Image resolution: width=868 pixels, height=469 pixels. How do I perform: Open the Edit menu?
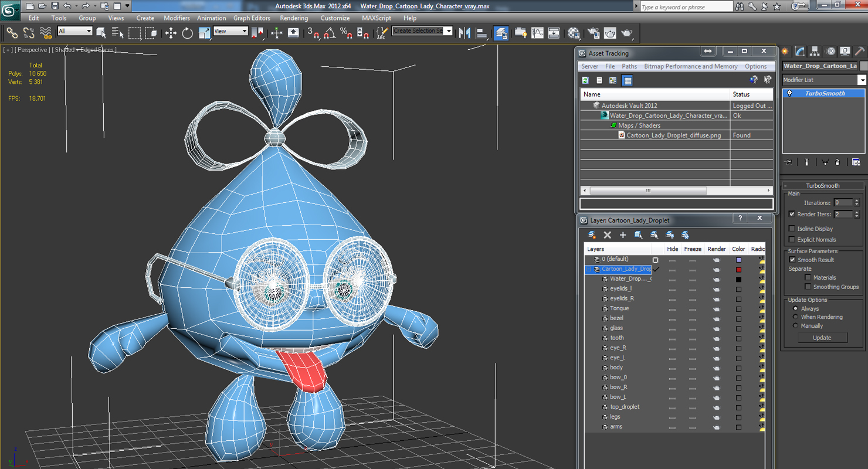click(x=34, y=18)
